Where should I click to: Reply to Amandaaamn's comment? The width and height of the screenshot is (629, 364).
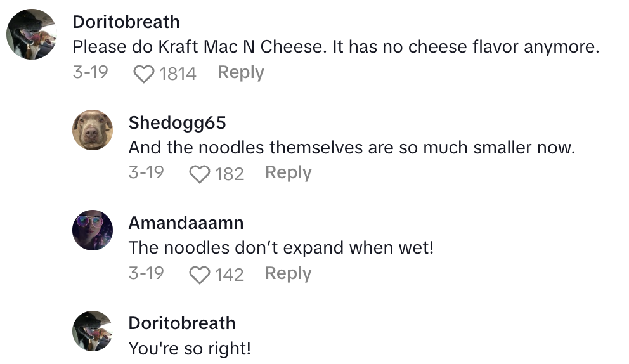pyautogui.click(x=288, y=273)
